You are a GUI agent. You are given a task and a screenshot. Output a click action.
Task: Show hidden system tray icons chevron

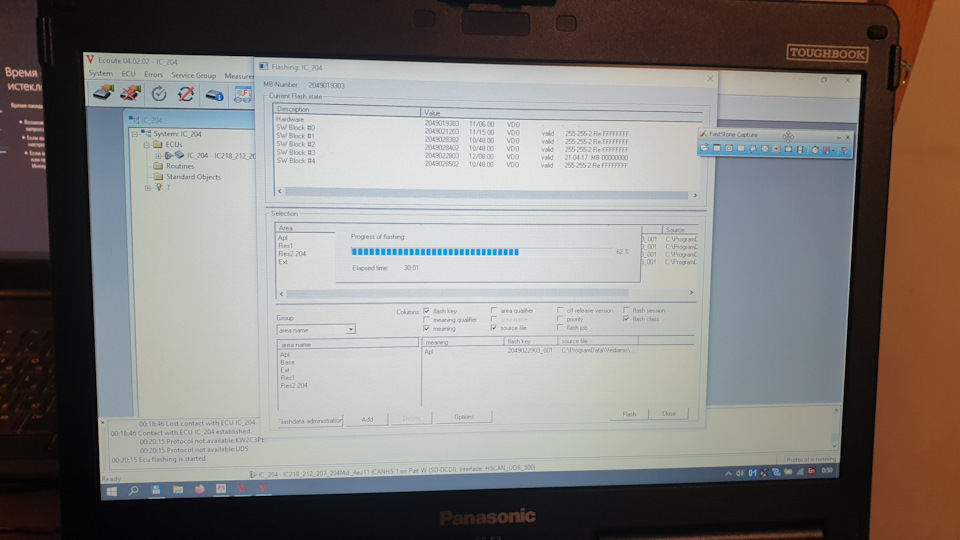728,473
